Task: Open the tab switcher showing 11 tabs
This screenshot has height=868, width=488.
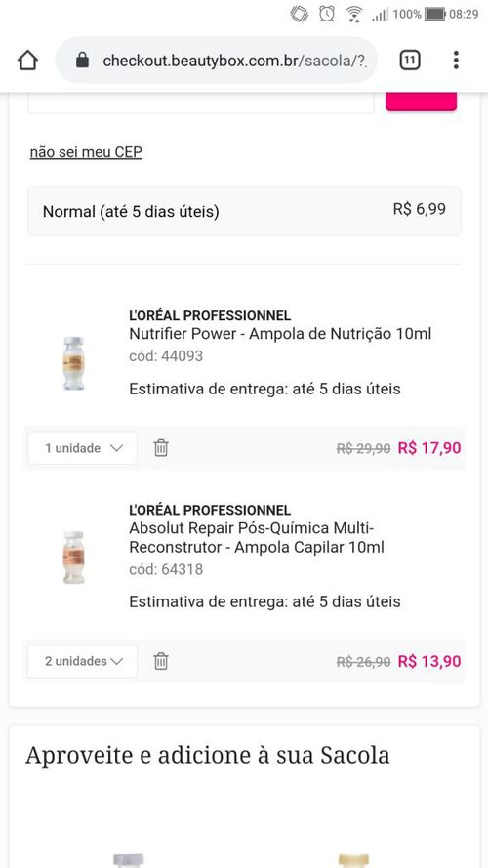Action: tap(410, 60)
